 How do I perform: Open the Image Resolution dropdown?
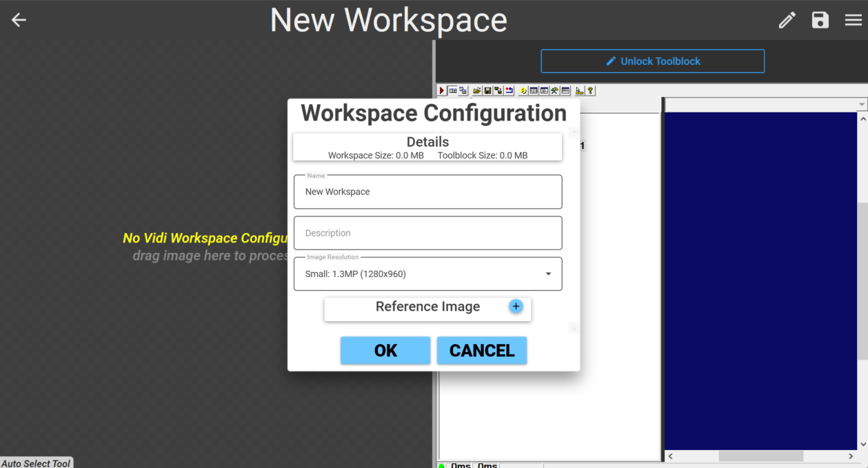[427, 274]
